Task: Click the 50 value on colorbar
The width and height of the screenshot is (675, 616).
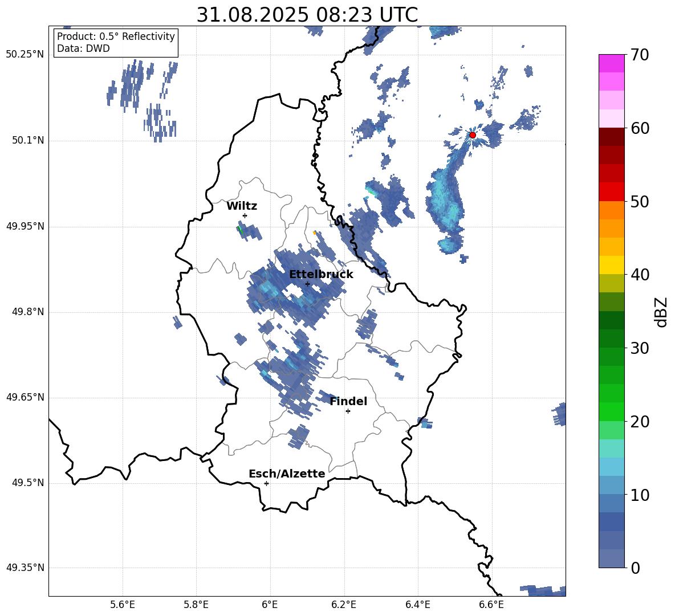Action: click(x=640, y=201)
